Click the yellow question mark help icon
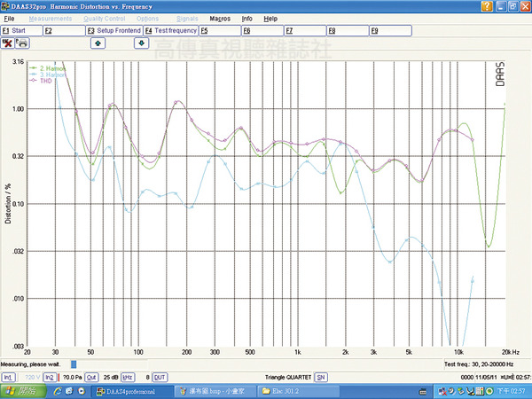Screen dimensions: 532x399 pos(487,6)
